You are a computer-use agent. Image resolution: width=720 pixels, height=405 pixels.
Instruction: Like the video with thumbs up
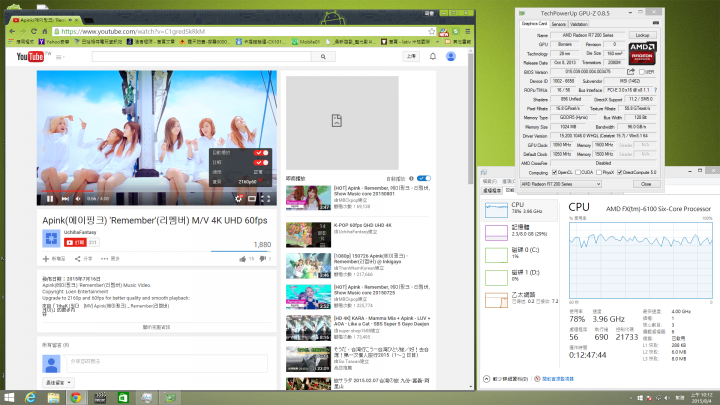242,259
